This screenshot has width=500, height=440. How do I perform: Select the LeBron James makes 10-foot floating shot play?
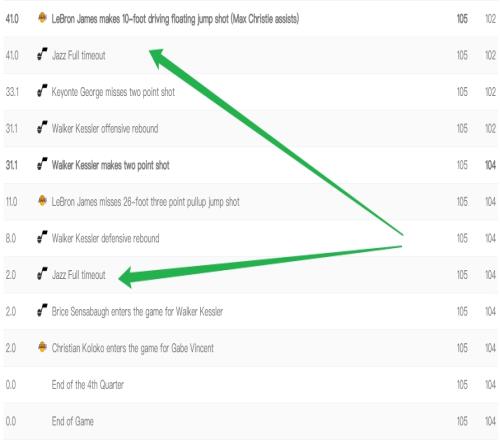click(175, 19)
